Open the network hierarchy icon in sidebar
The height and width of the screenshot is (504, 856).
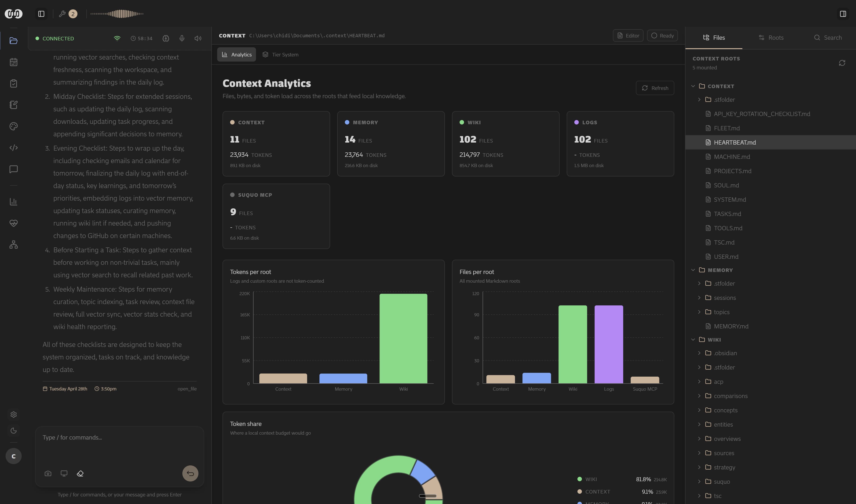14,245
